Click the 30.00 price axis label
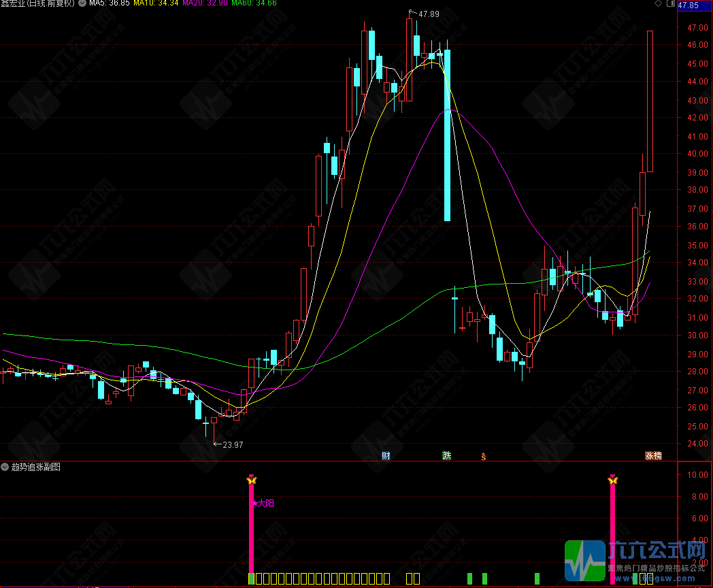 [697, 335]
